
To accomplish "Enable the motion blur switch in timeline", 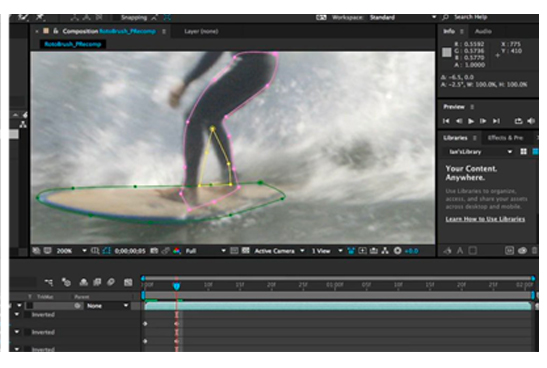I will point(111,282).
